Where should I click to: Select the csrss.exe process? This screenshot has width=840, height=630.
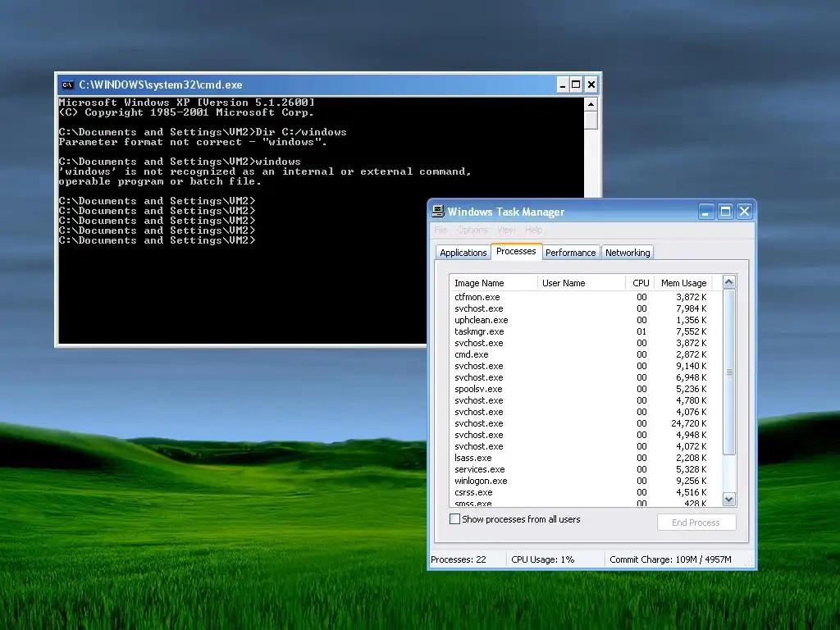tap(586, 492)
